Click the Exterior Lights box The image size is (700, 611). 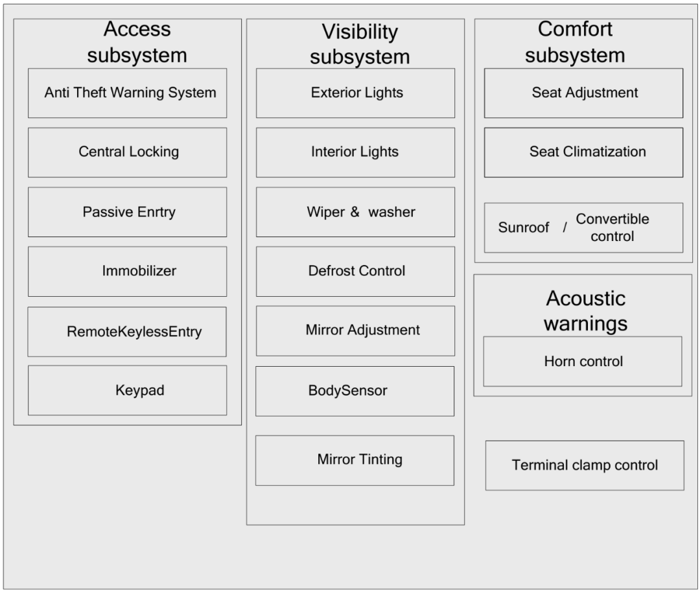(355, 93)
